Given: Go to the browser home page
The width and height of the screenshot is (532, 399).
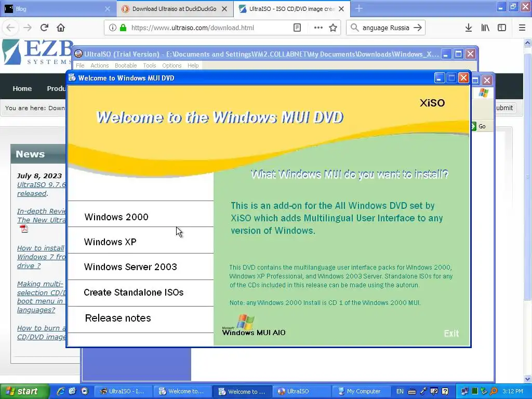Looking at the screenshot, I should [x=61, y=28].
